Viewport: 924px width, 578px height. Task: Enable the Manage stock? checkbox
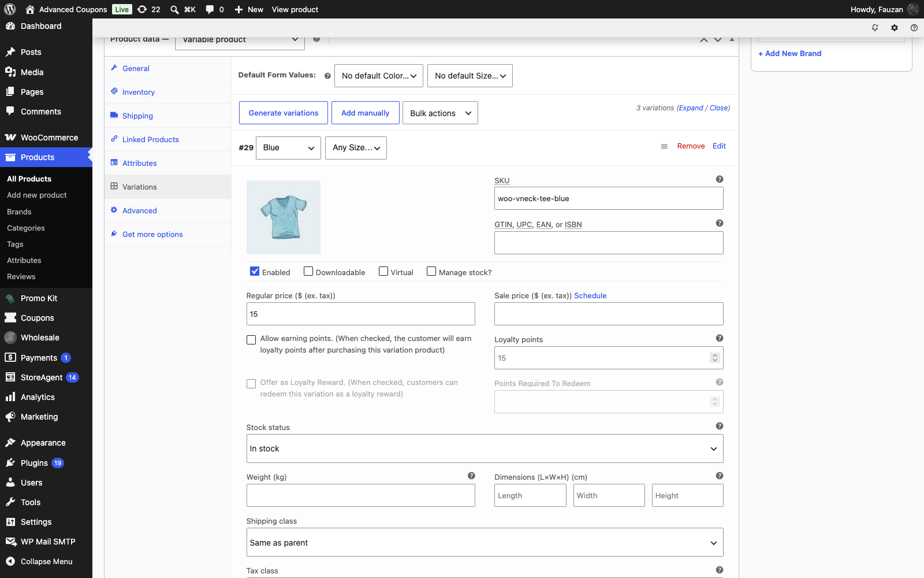pos(431,271)
